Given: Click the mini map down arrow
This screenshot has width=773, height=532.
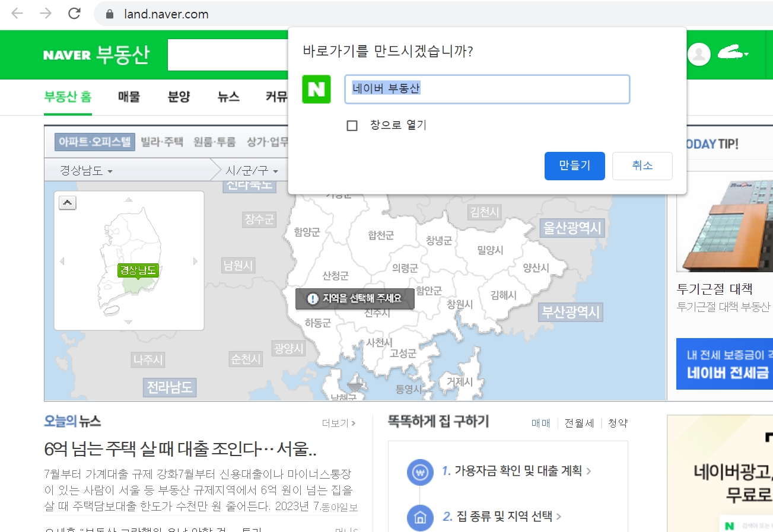Looking at the screenshot, I should point(129,322).
